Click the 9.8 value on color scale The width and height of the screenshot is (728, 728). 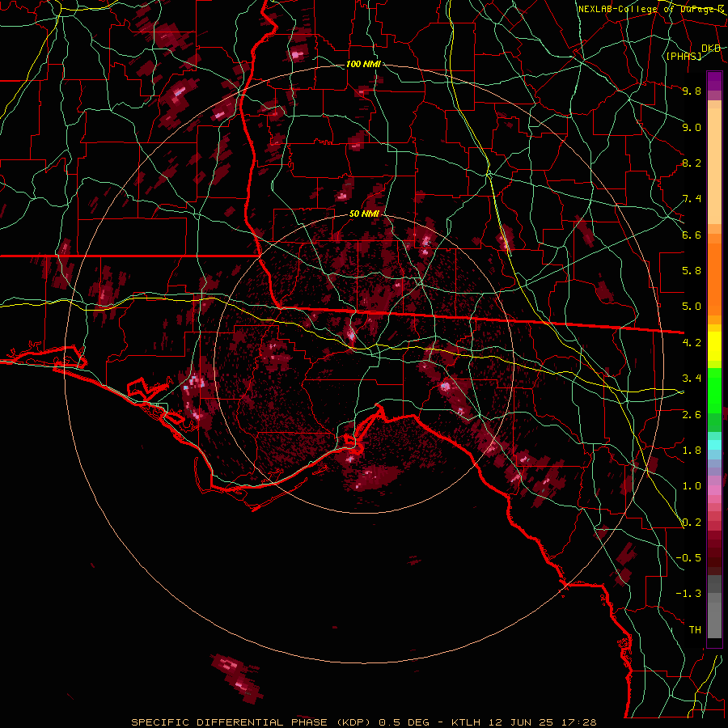pos(692,91)
